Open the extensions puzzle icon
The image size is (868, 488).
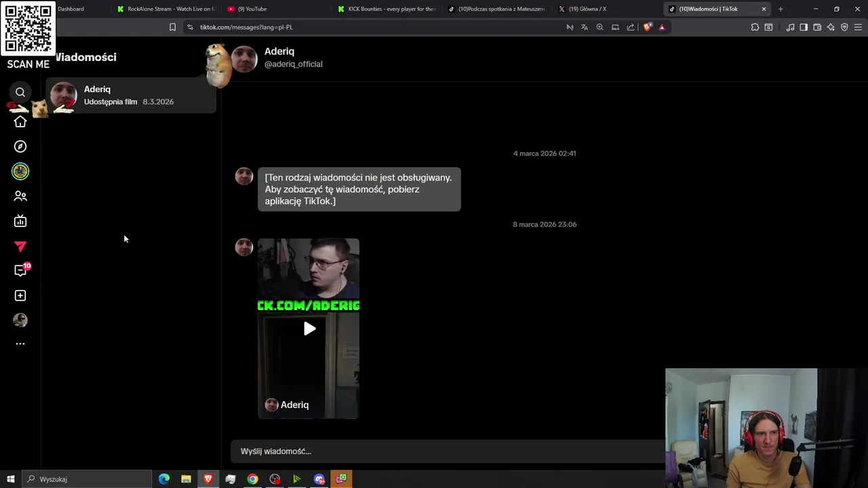(x=755, y=27)
